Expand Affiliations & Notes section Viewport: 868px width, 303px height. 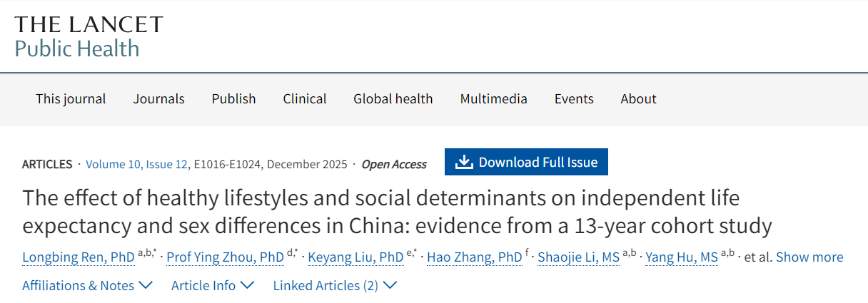pos(87,286)
